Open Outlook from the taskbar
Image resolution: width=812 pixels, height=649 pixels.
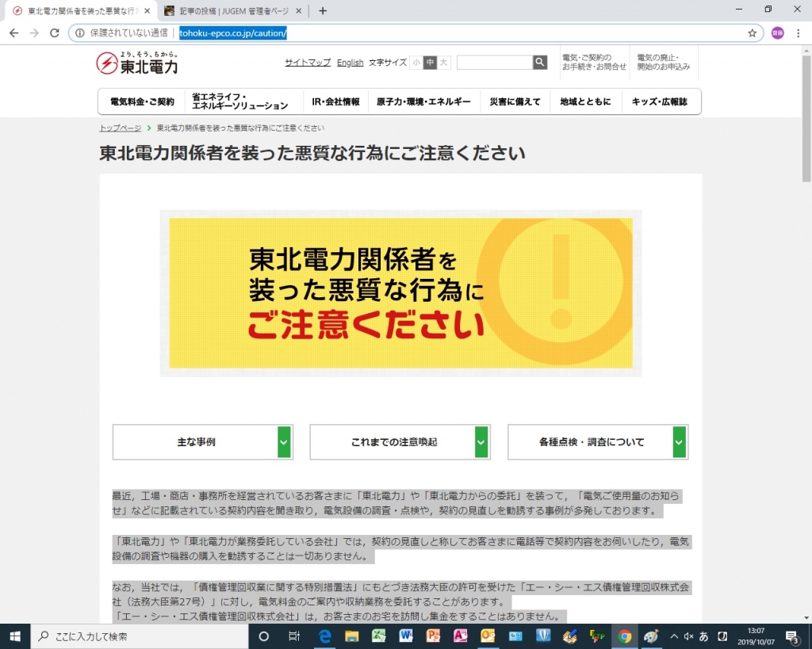pyautogui.click(x=488, y=636)
